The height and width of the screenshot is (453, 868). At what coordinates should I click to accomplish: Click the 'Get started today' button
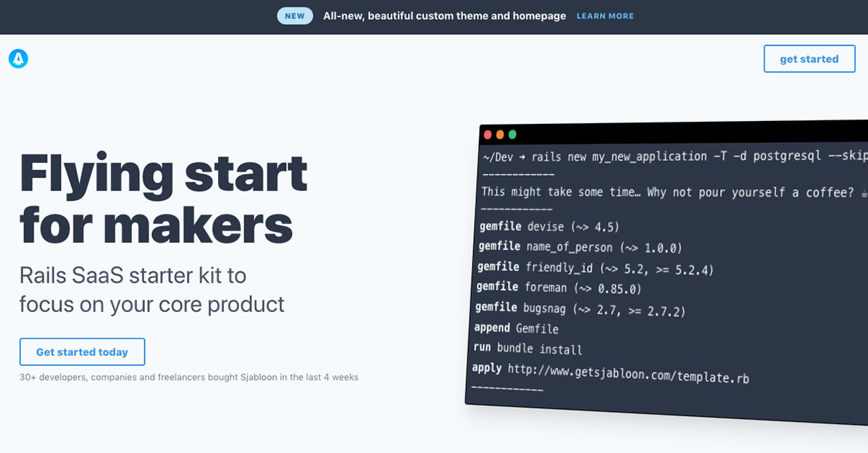pyautogui.click(x=82, y=352)
